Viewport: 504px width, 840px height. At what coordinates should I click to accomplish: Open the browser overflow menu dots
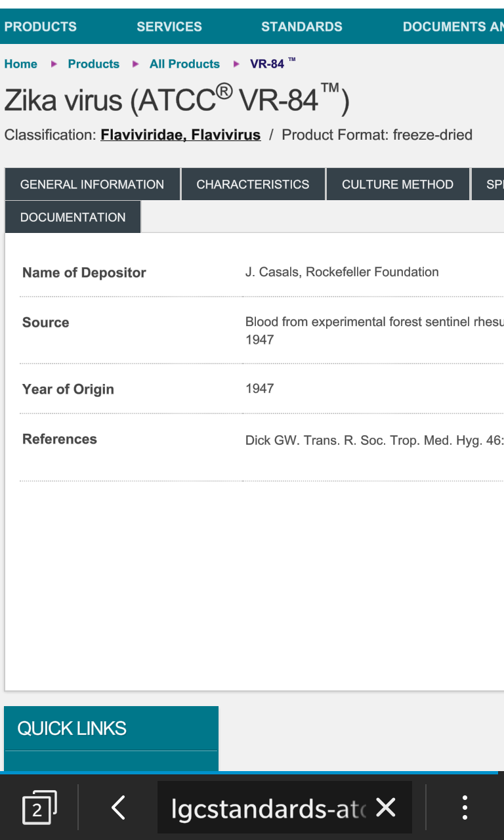tap(465, 807)
